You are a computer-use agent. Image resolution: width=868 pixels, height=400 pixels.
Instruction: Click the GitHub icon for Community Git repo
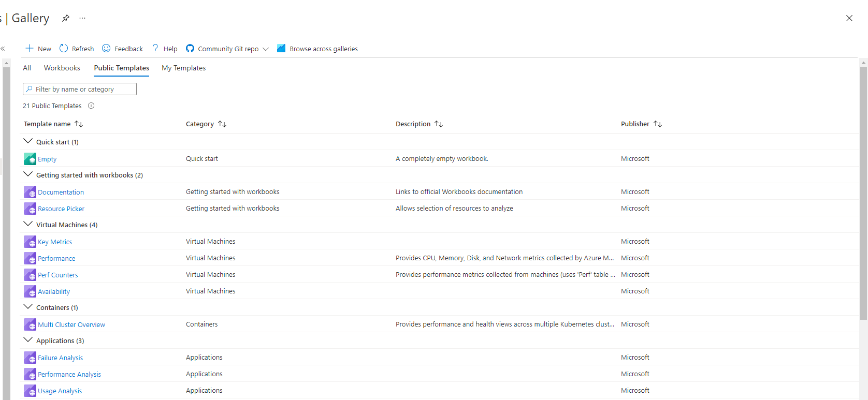[190, 48]
